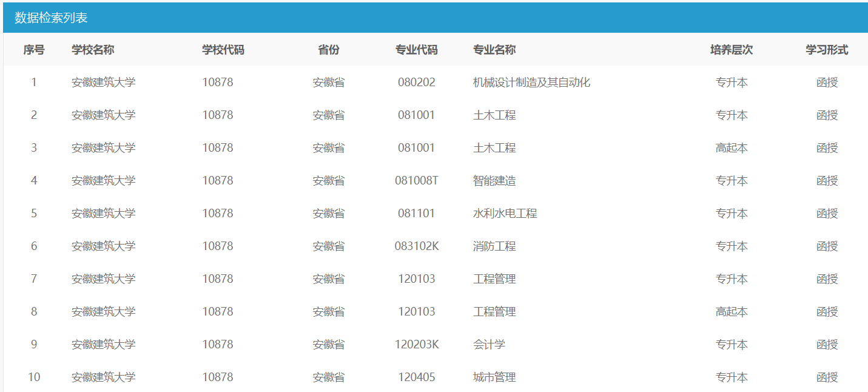The width and height of the screenshot is (868, 392).
Task: Click the 专业代码 column header
Action: (x=417, y=50)
